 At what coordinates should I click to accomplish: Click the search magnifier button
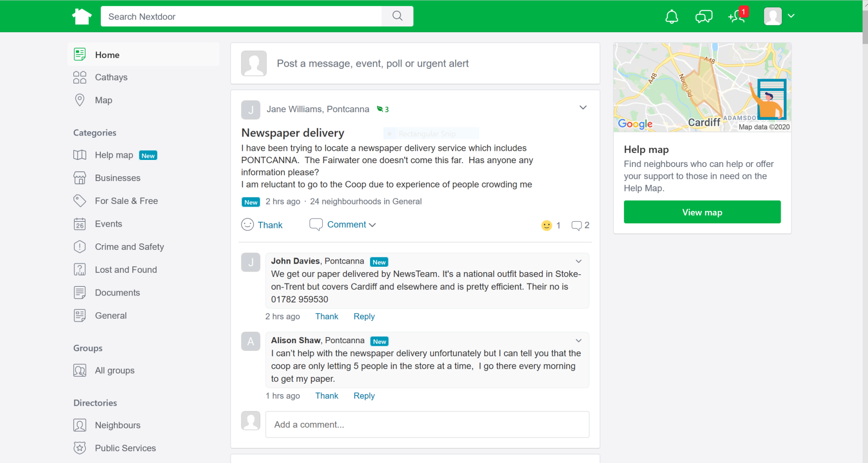(x=397, y=16)
